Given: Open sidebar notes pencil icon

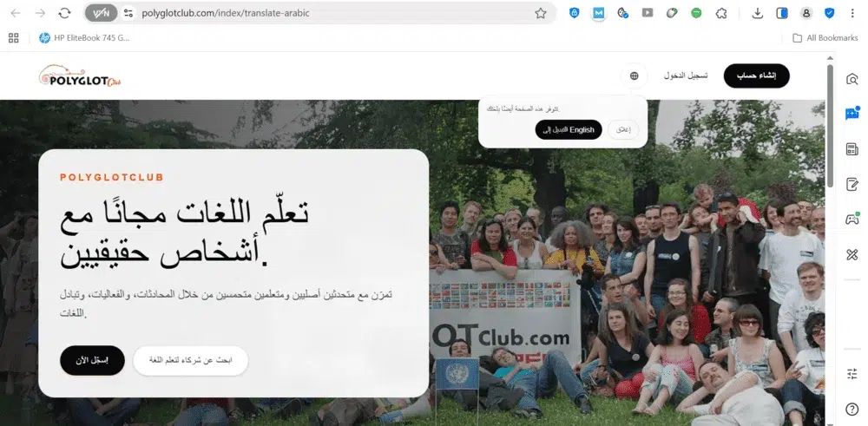Looking at the screenshot, I should pyautogui.click(x=852, y=184).
